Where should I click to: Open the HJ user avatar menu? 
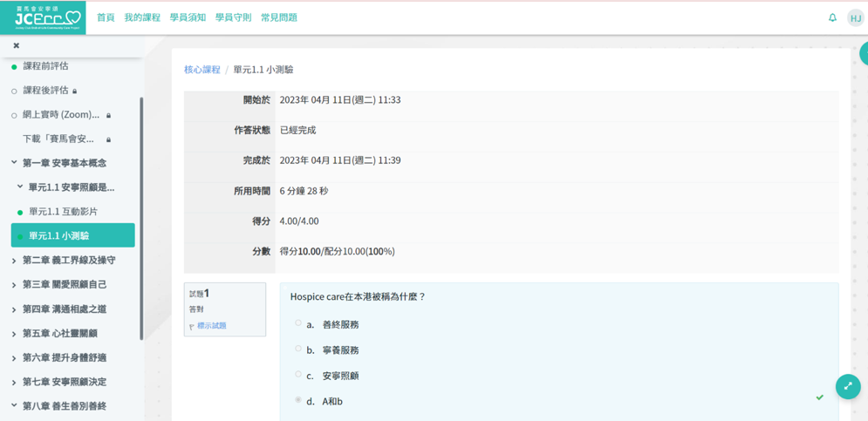855,18
